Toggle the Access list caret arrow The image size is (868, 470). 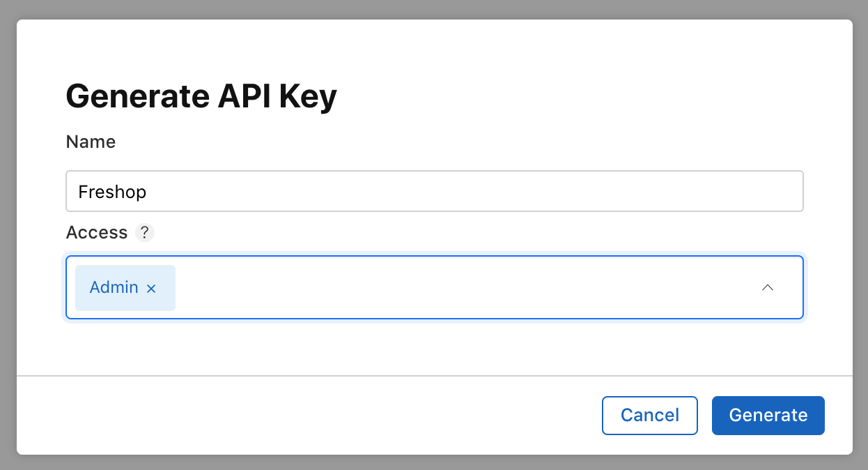[x=768, y=287]
